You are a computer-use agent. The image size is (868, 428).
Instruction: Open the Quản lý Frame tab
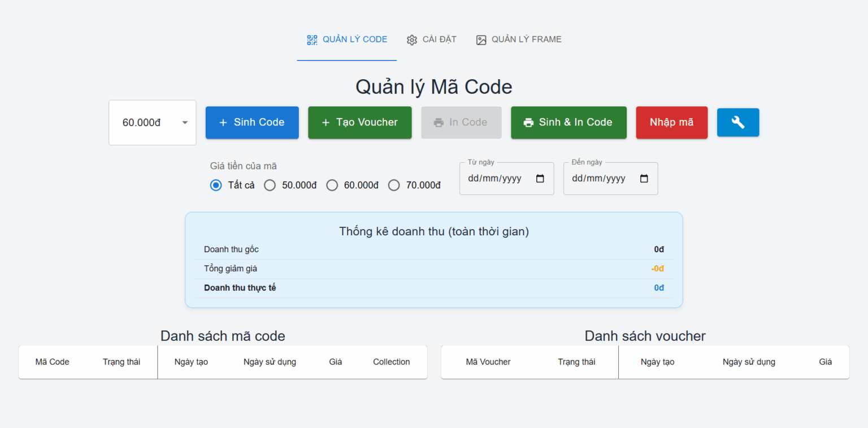519,40
